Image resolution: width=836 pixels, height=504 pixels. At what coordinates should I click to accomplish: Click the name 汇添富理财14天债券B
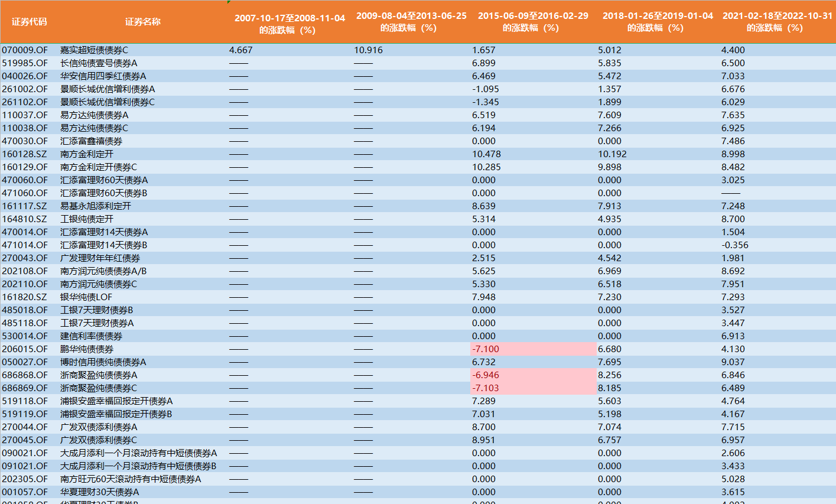[x=104, y=245]
